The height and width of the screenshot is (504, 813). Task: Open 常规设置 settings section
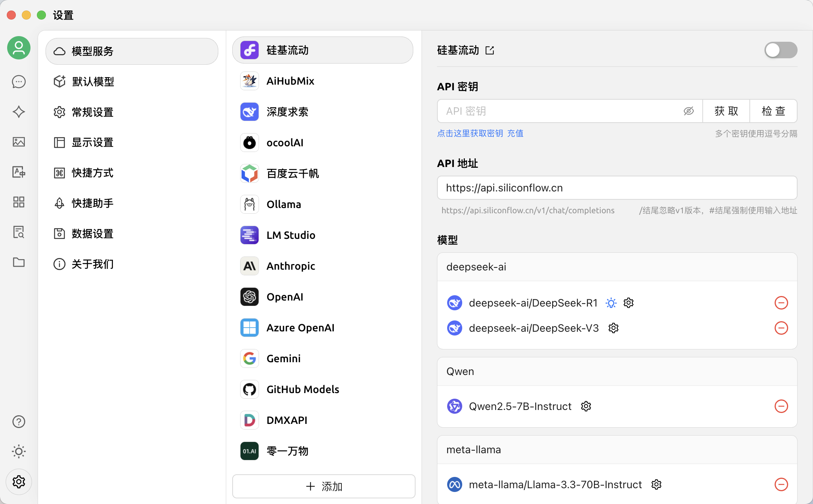pyautogui.click(x=132, y=112)
